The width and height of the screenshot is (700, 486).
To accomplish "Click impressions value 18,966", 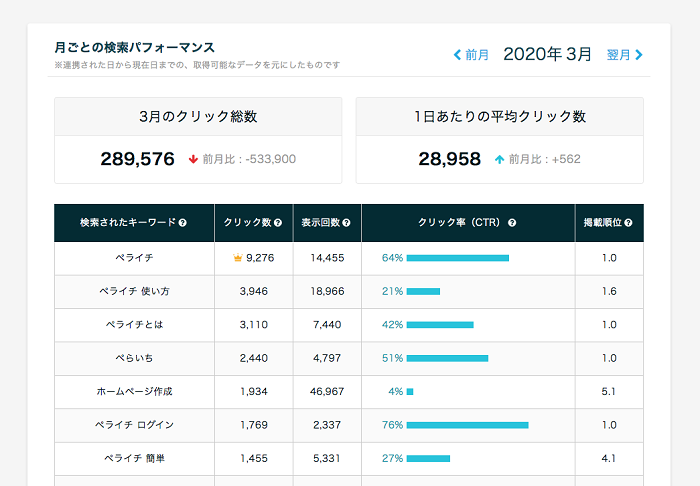I will coord(327,291).
